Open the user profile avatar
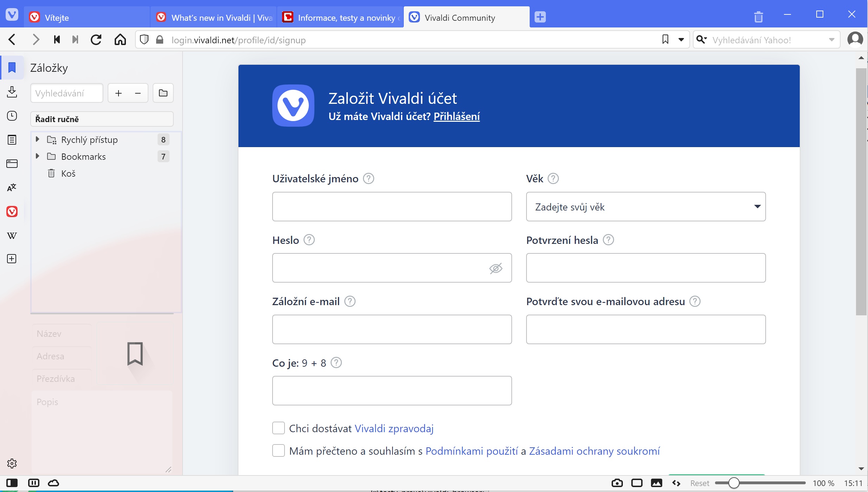The height and width of the screenshot is (492, 868). click(855, 39)
